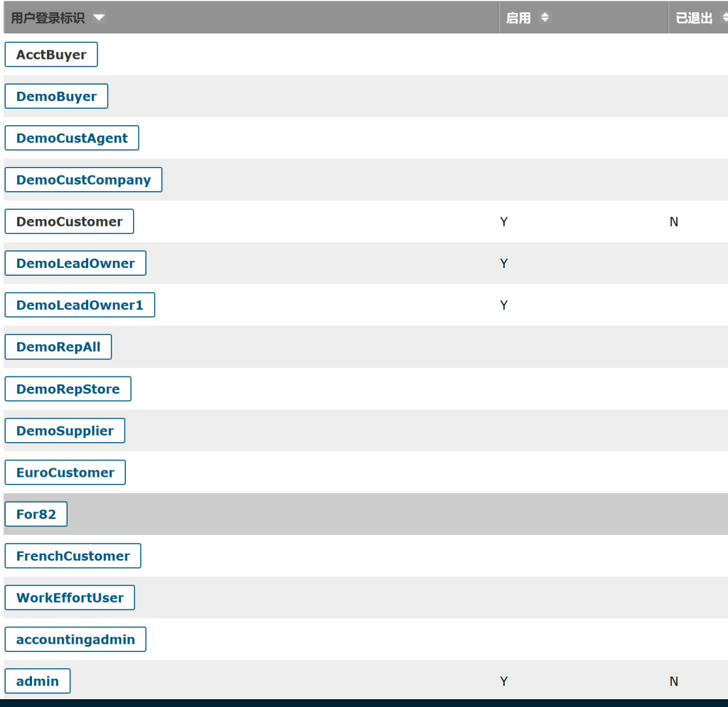Viewport: 728px width, 707px height.
Task: Open the admin user login
Action: tap(38, 681)
